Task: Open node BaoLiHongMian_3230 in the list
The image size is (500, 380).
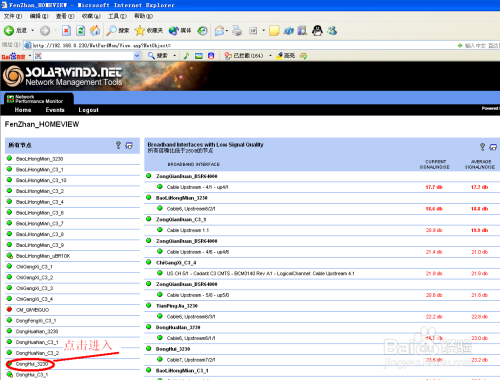Action: [x=39, y=159]
